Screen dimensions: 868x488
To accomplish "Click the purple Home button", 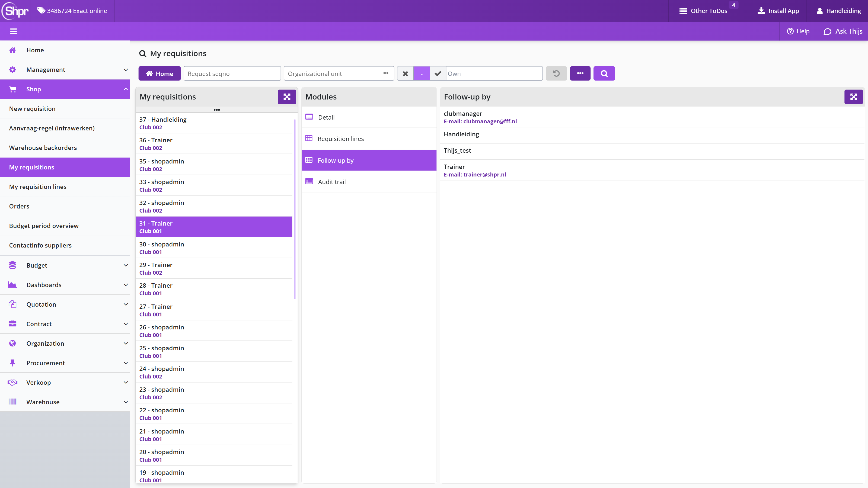I will (x=159, y=73).
